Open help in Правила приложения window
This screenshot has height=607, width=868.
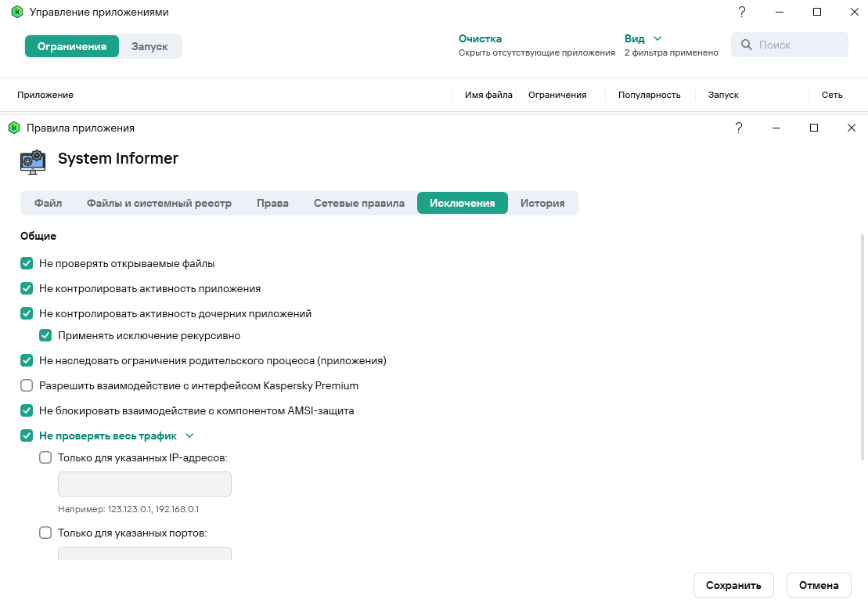pyautogui.click(x=738, y=128)
